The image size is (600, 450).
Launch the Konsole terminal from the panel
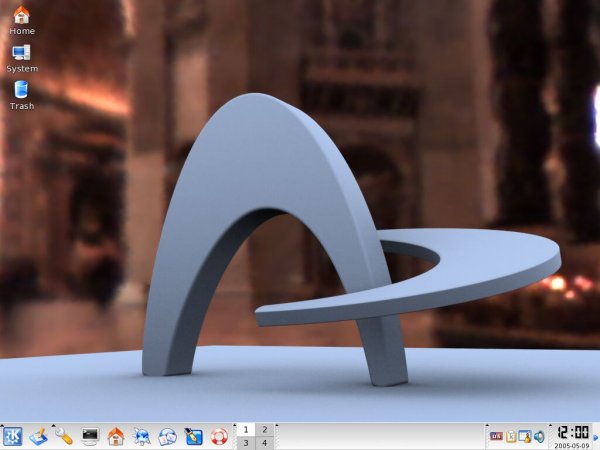[90, 436]
